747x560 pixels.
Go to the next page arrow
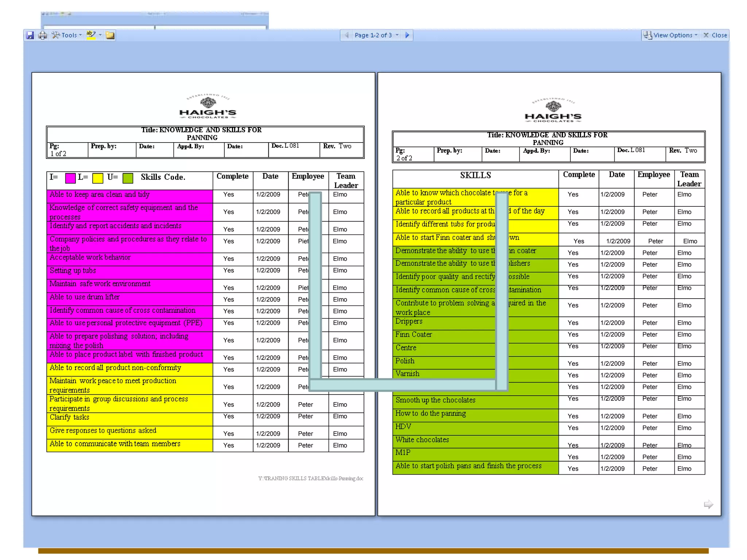(407, 35)
